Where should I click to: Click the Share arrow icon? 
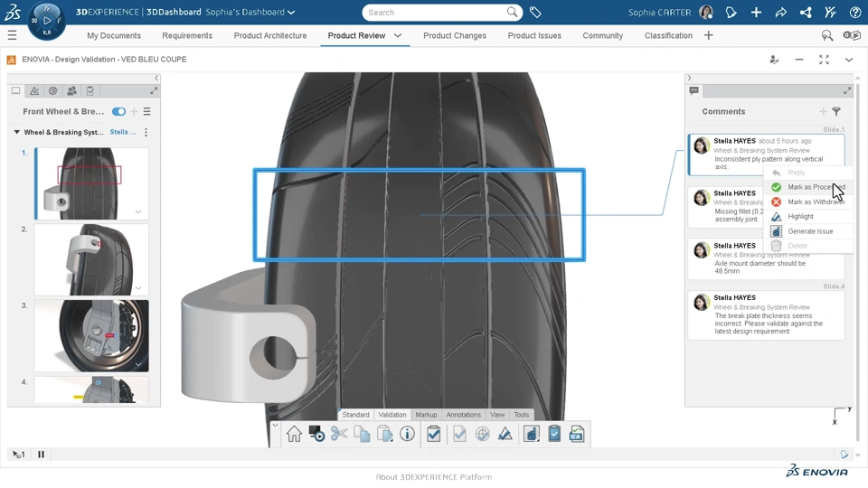point(780,12)
